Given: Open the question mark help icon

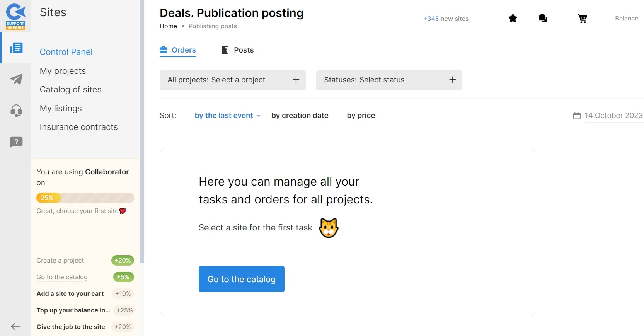Looking at the screenshot, I should 16,142.
